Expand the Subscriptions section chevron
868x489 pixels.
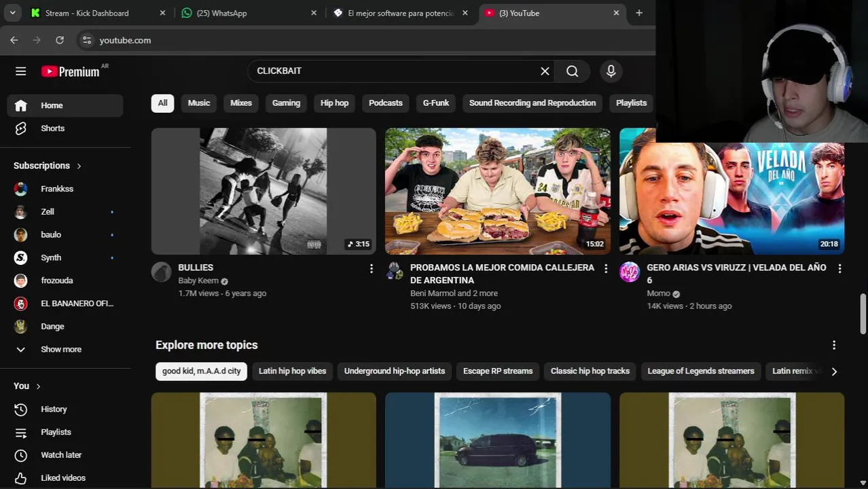(79, 166)
